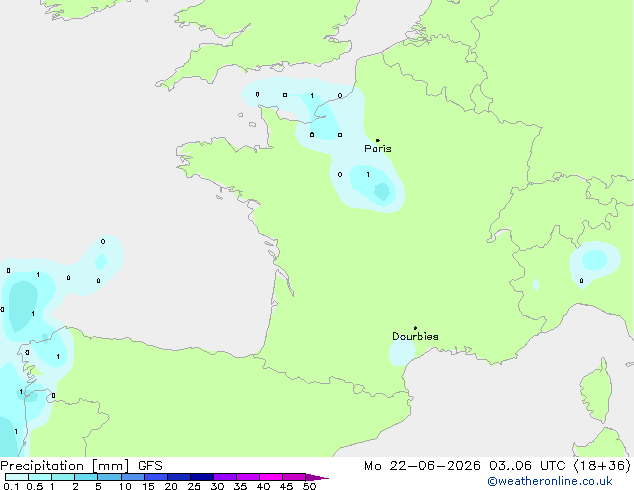The height and width of the screenshot is (490, 634).
Task: Pick the 0.5–1 mm legend color swatch
Action: (x=40, y=477)
